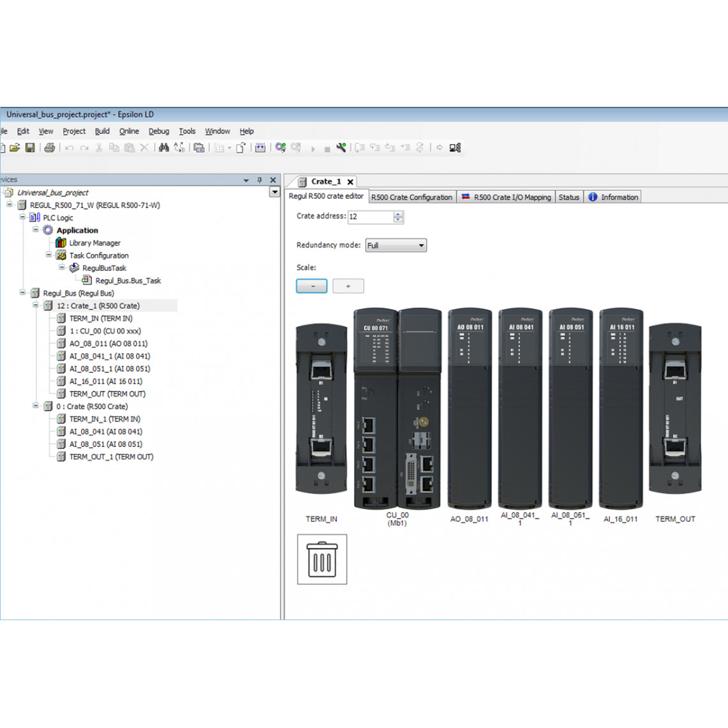Open the Debug menu

[159, 132]
